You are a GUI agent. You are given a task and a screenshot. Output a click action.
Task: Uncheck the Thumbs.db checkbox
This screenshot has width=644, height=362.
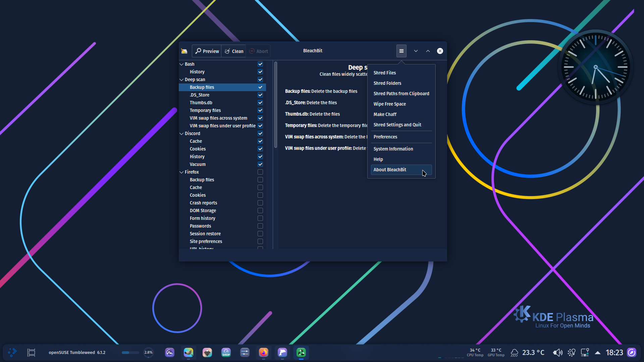tap(260, 103)
